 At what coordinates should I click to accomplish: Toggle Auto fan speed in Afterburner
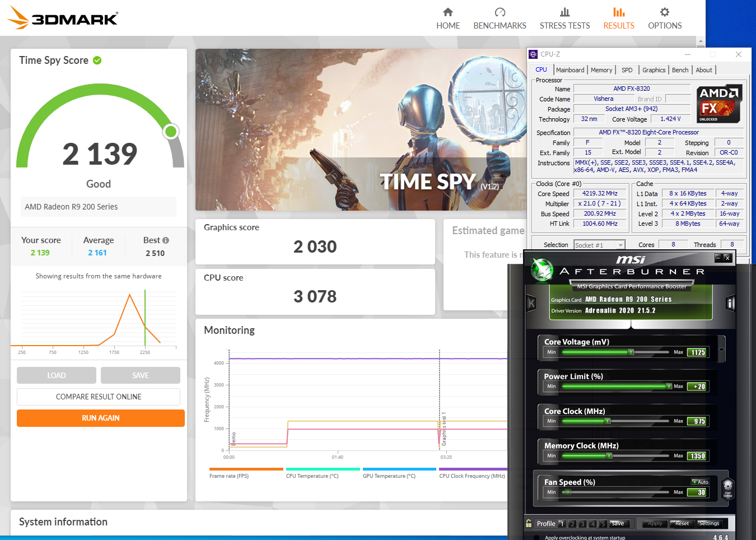tap(700, 482)
